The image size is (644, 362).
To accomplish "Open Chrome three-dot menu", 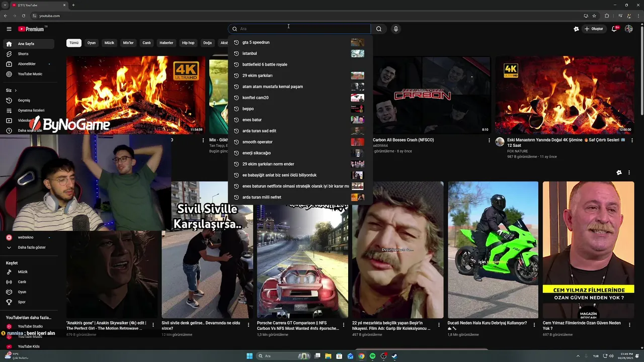I will (x=638, y=16).
